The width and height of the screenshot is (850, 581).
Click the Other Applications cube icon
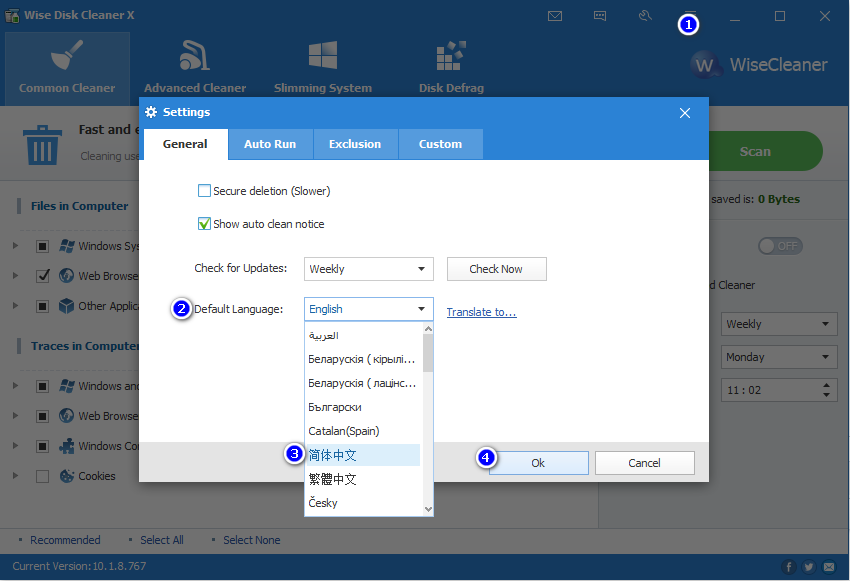[67, 306]
